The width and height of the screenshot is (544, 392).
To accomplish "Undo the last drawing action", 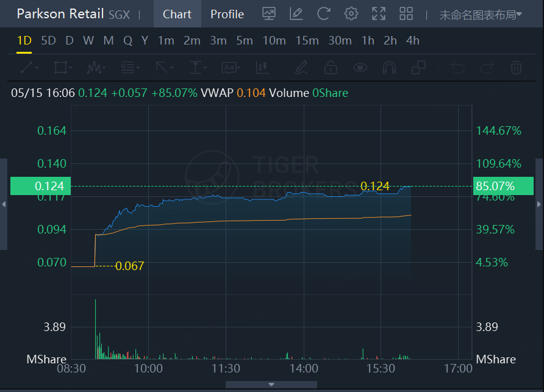I will [457, 68].
